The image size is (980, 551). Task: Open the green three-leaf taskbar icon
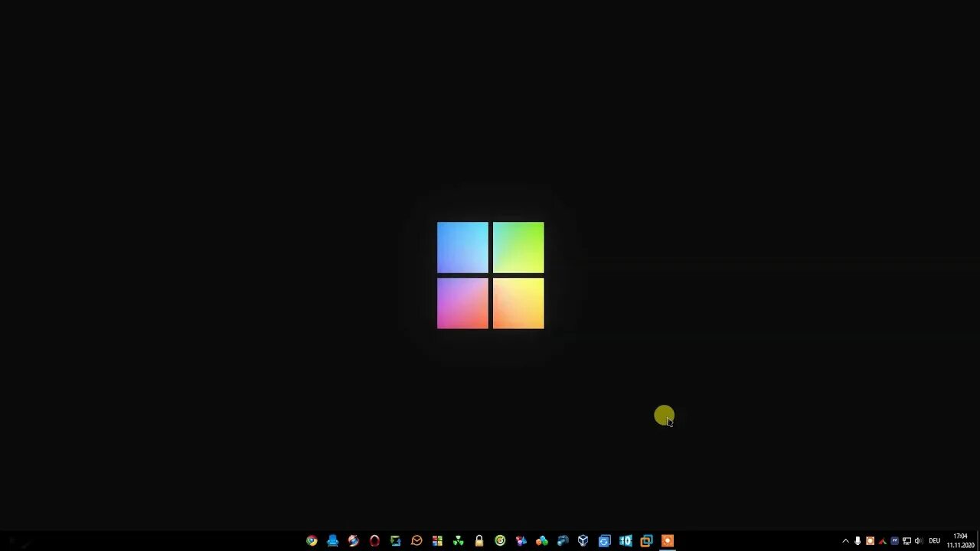coord(458,540)
